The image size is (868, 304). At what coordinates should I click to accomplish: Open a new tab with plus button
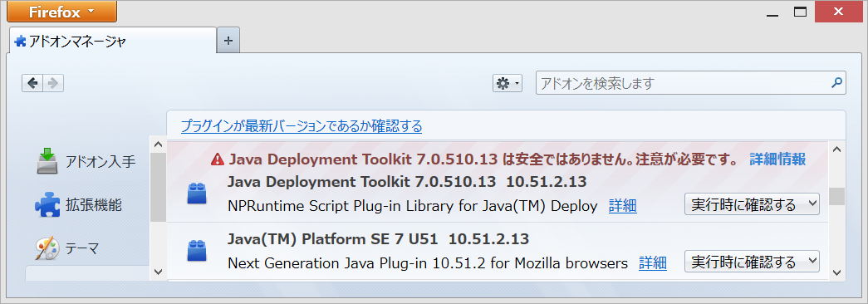pyautogui.click(x=228, y=41)
